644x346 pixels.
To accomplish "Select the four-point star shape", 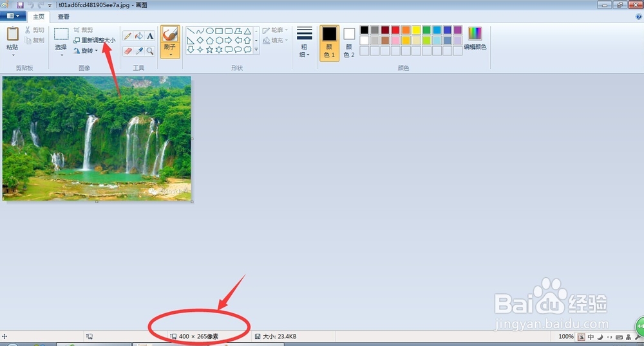I will (200, 50).
